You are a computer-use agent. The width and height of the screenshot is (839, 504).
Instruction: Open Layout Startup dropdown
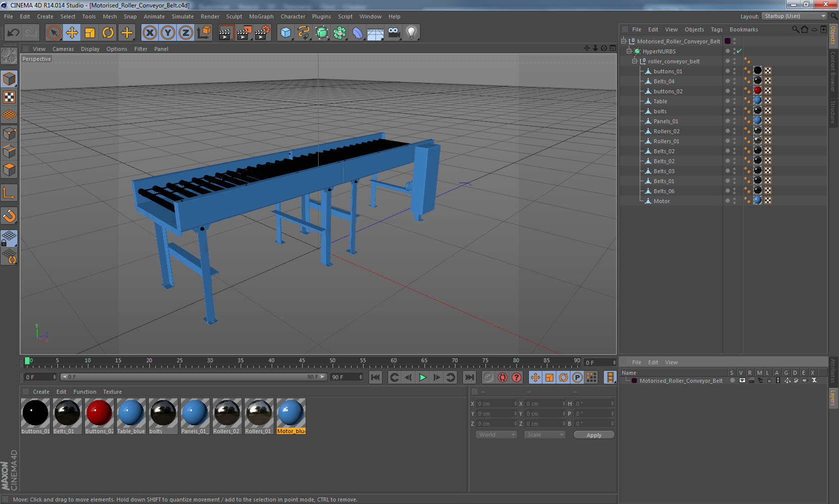pyautogui.click(x=795, y=16)
